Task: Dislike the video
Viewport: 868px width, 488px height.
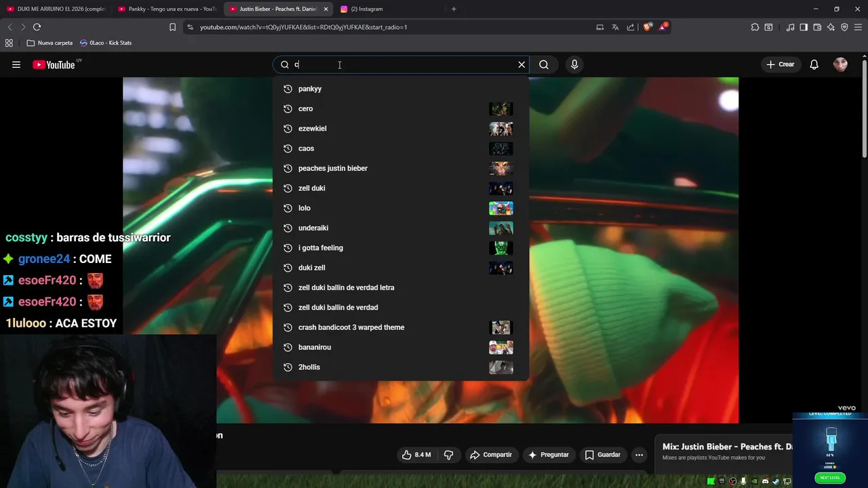Action: pyautogui.click(x=448, y=455)
